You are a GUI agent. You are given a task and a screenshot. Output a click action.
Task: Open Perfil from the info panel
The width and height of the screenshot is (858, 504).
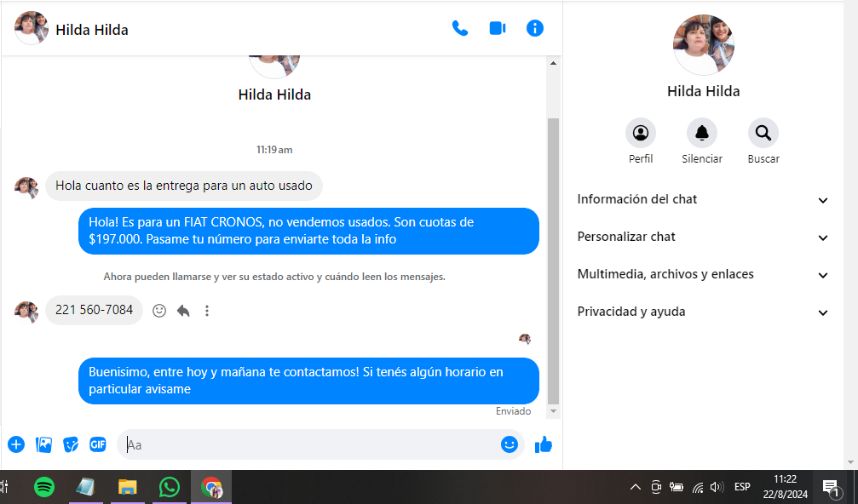[641, 133]
